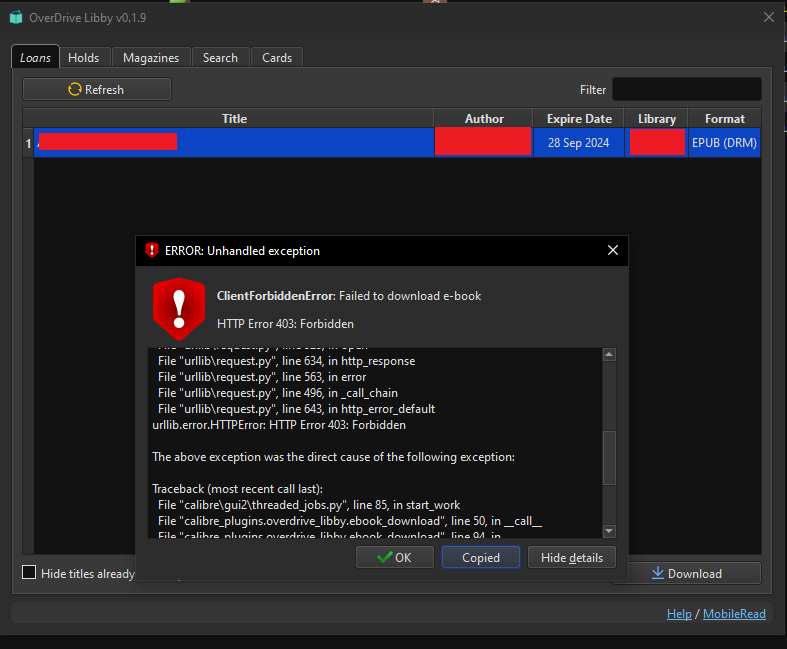The image size is (787, 649).
Task: Click the 'line 496, in _call_chain' traceback line
Action: point(278,393)
